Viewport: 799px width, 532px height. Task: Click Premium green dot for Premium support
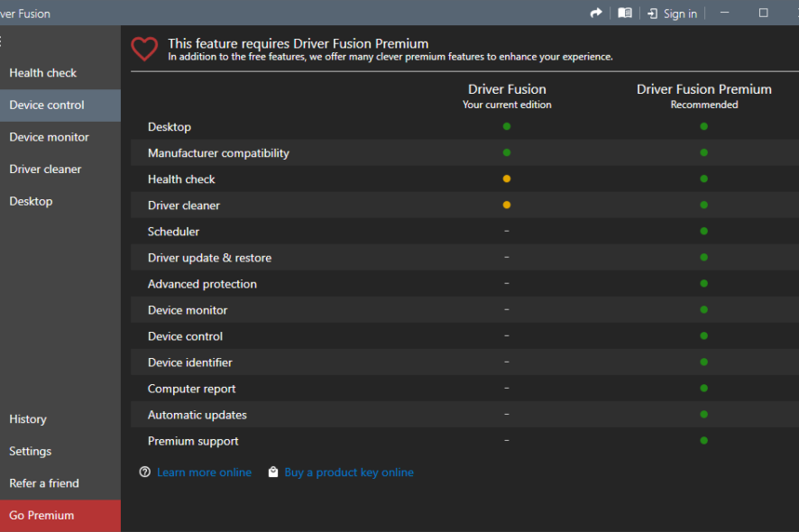click(x=703, y=440)
